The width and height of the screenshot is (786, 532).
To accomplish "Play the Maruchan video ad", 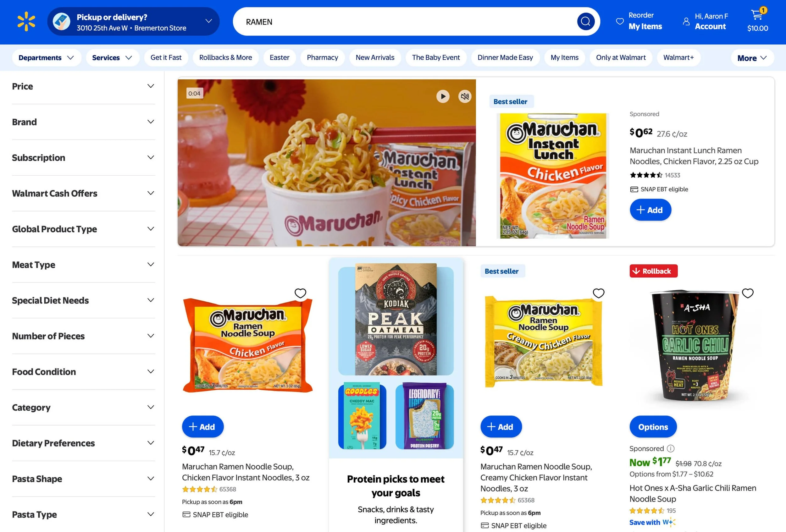I will pos(443,96).
